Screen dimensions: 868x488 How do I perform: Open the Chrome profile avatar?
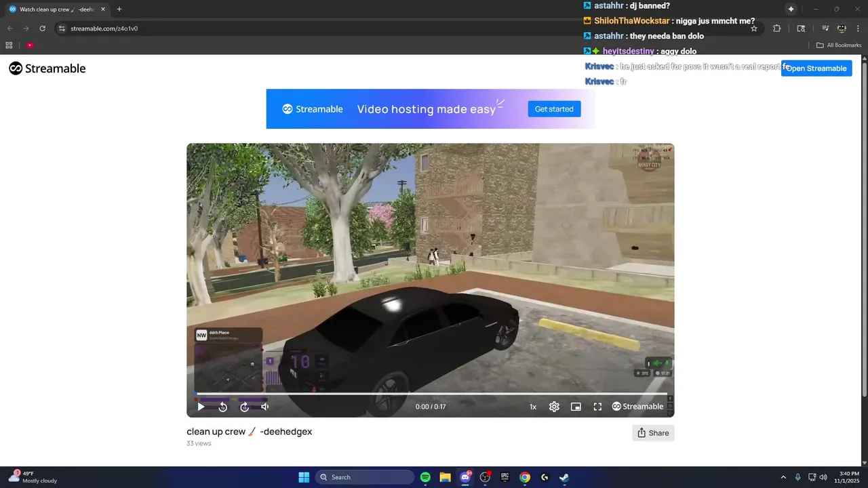(842, 28)
